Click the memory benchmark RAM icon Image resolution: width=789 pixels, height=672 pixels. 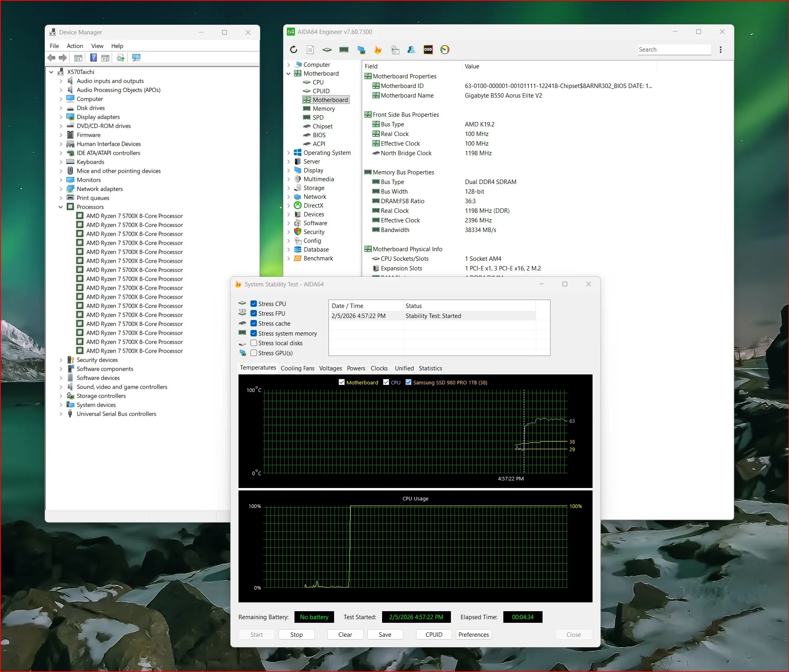coord(344,50)
